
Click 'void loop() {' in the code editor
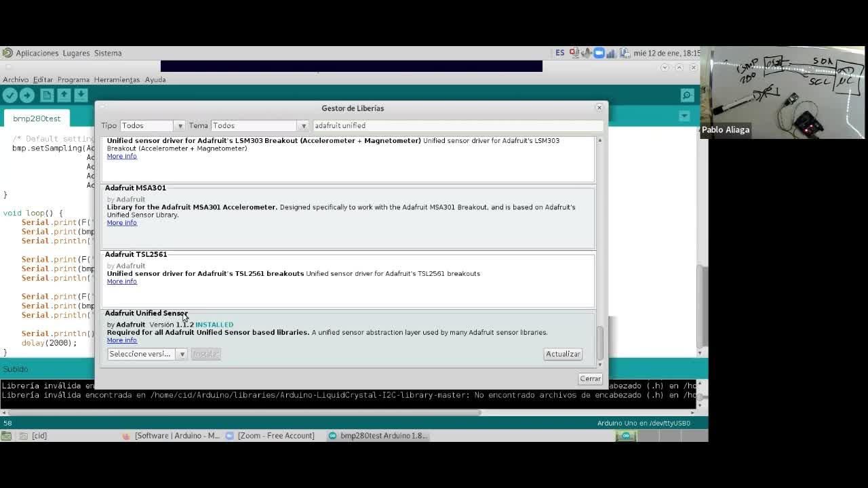[33, 213]
